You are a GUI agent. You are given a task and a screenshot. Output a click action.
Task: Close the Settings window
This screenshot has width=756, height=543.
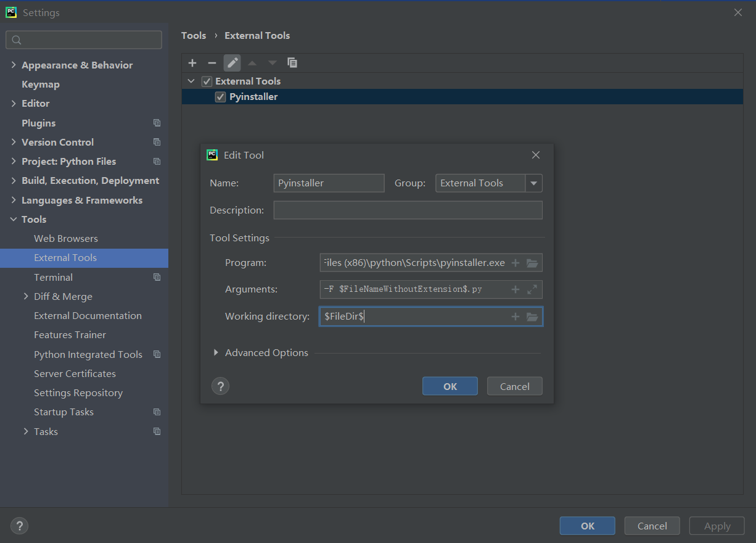pyautogui.click(x=738, y=12)
